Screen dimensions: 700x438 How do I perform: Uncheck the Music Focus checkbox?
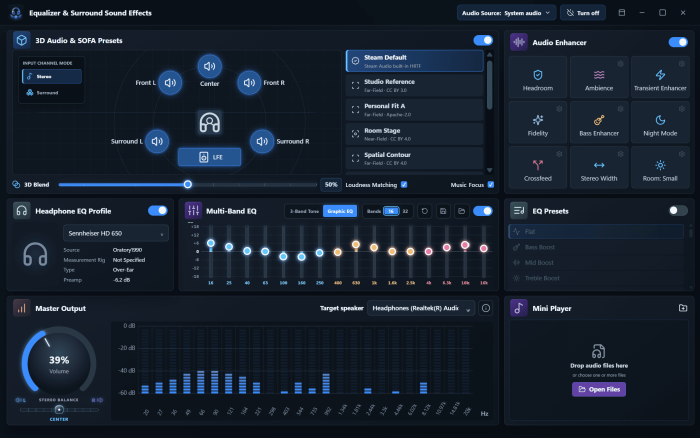[491, 184]
